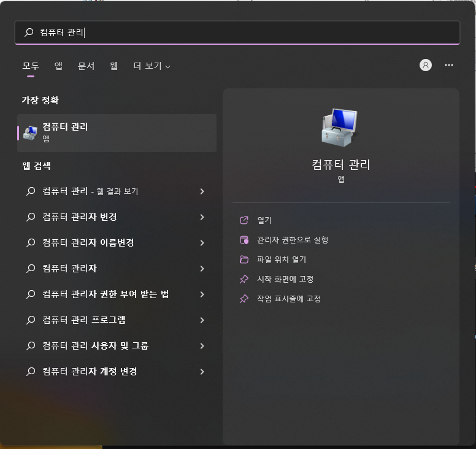This screenshot has height=449, width=476.
Task: Click search icon beside 컴퓨터 관리자 권한 부여 받는 법
Action: [31, 294]
